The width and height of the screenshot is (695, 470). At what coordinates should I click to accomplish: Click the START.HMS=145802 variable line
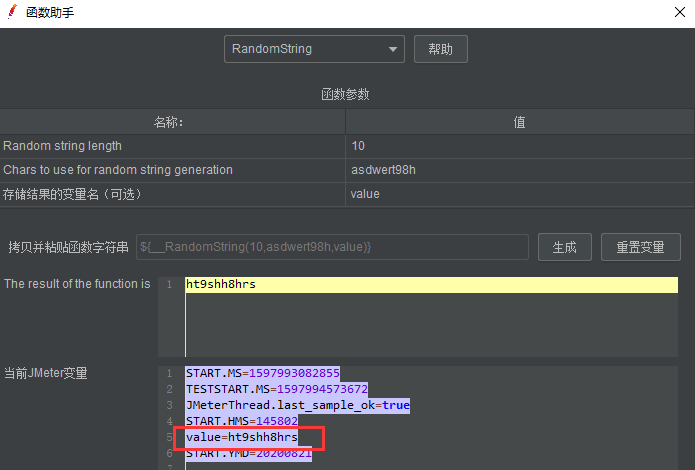[x=242, y=421]
